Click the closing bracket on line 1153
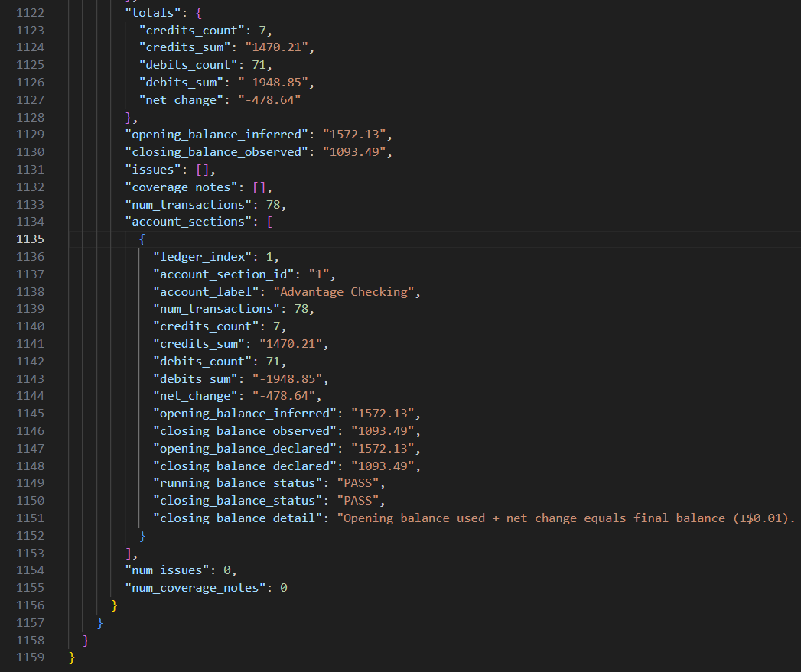The image size is (801, 672). click(x=128, y=552)
